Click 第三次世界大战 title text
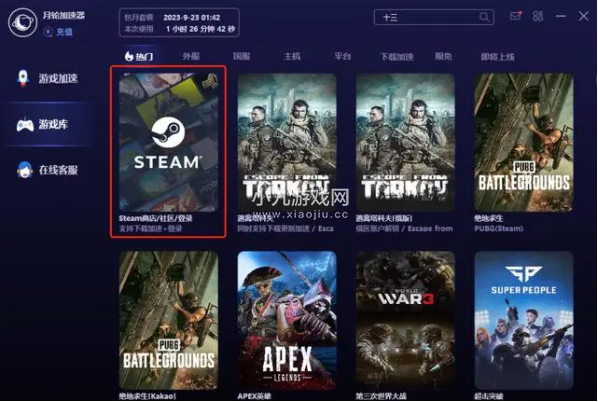598x402 pixels. tap(381, 396)
